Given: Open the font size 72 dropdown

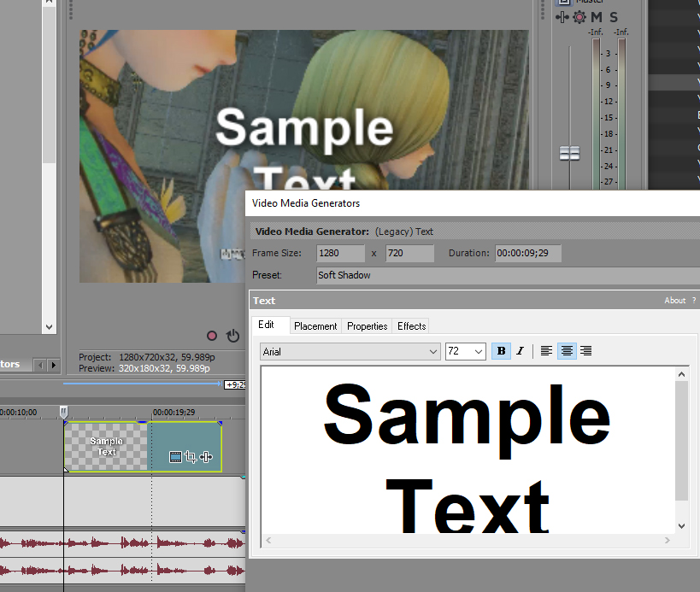Looking at the screenshot, I should (466, 352).
